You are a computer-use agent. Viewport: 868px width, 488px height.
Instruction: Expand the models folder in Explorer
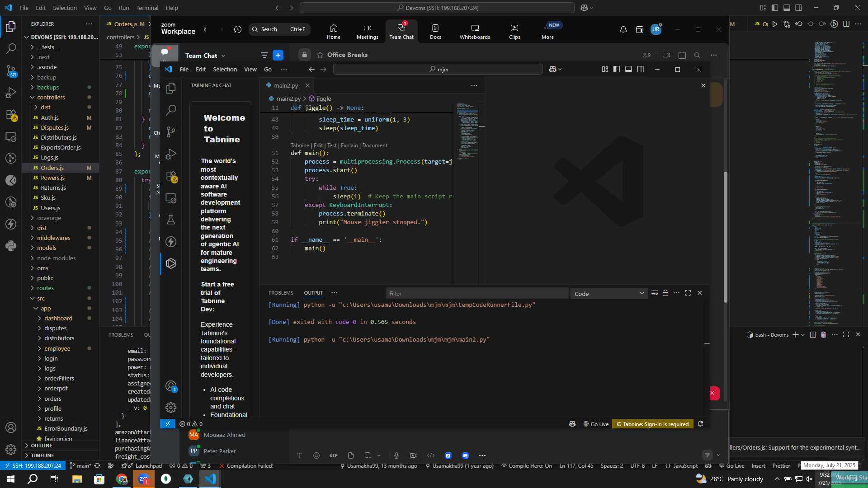[47, 248]
